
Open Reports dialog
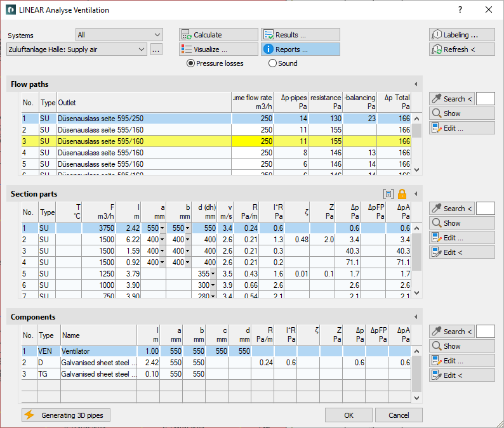tap(300, 49)
